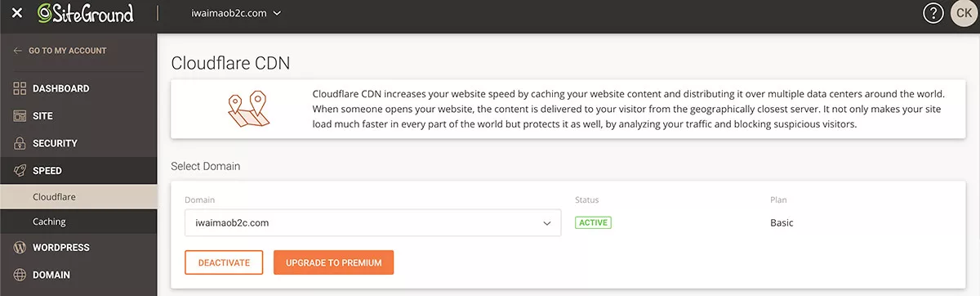Click Upgrade to Premium button
Image resolution: width=980 pixels, height=296 pixels.
point(333,262)
